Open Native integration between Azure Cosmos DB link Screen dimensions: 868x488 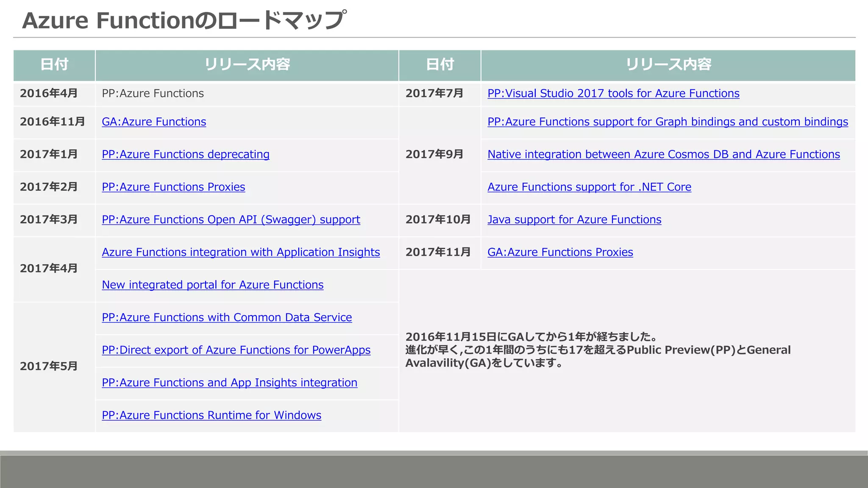coord(664,155)
